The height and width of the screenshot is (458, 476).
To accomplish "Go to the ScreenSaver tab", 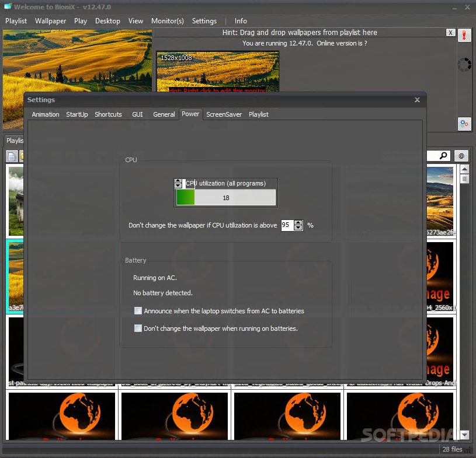I will coord(224,114).
